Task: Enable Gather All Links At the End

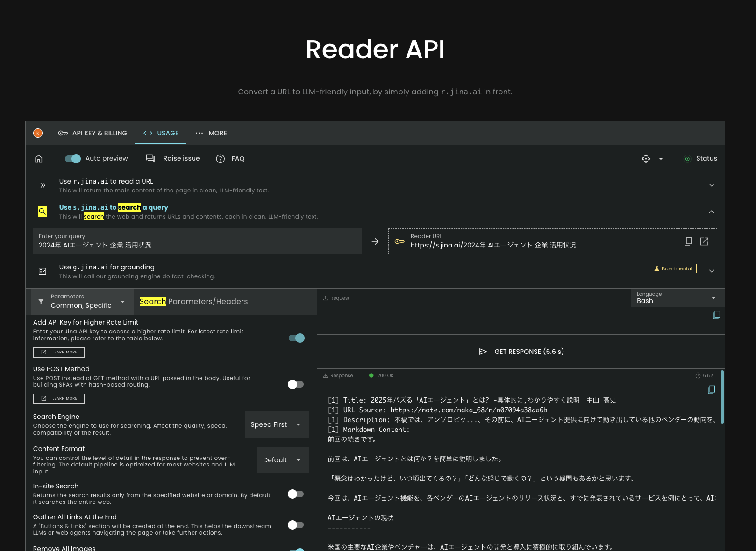Action: coord(296,525)
